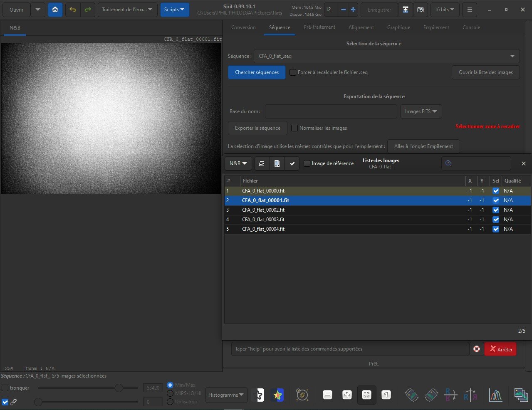Click the astrometry galaxy icon

click(302, 395)
